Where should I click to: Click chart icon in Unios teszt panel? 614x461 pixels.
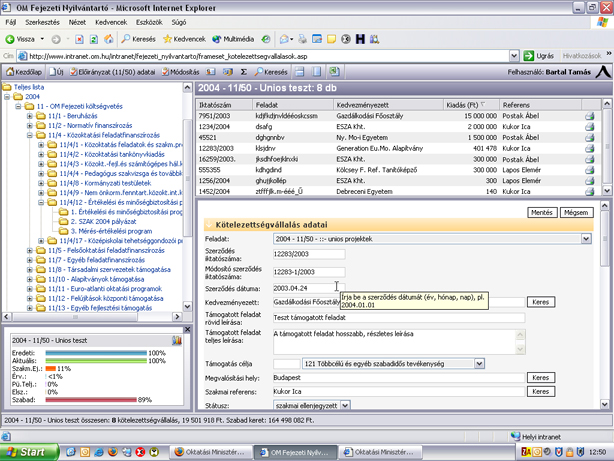pyautogui.click(x=177, y=340)
